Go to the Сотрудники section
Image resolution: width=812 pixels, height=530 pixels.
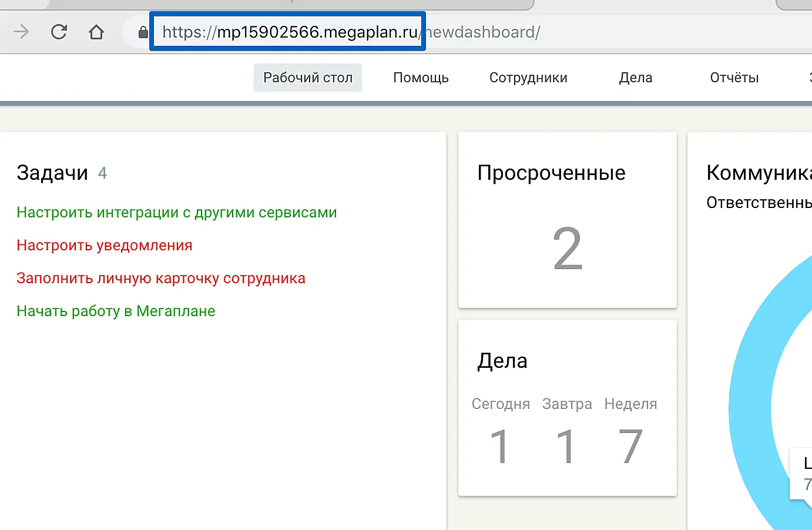point(528,78)
